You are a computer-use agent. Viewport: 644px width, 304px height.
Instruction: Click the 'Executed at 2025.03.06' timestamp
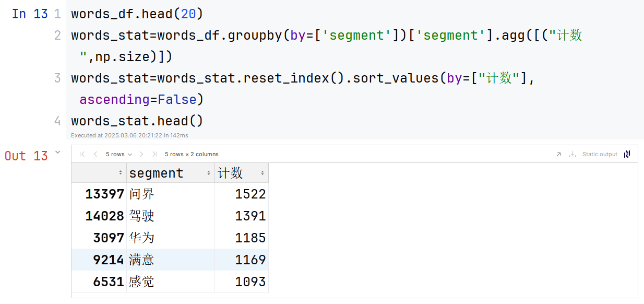129,135
